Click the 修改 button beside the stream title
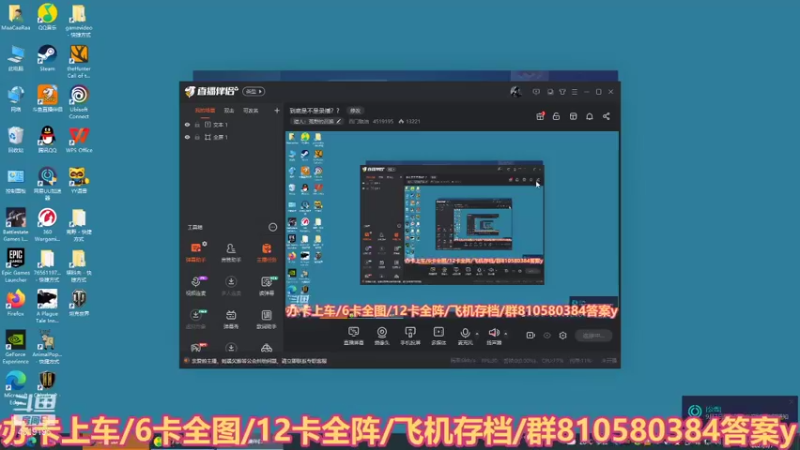The width and height of the screenshot is (800, 450). tap(355, 111)
